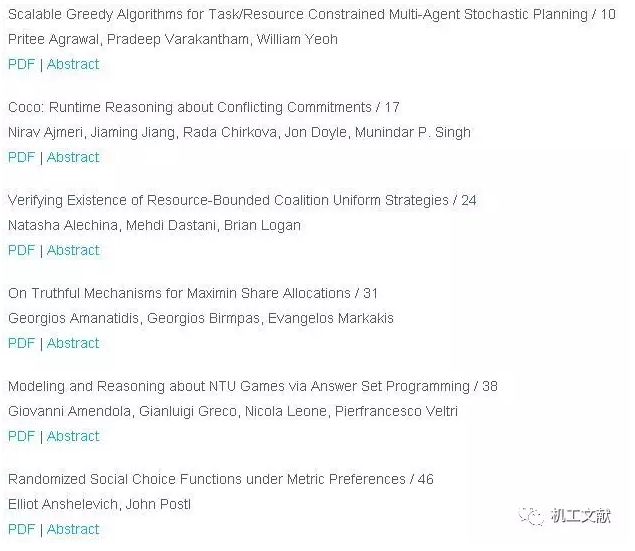Open PDF for Maximin Share Allocations paper
635x551 pixels.
tap(21, 343)
